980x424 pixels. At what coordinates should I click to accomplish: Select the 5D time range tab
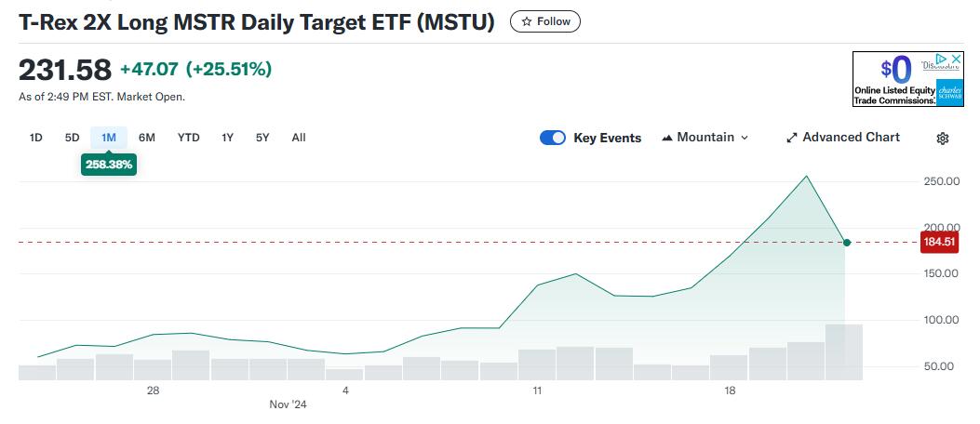(72, 138)
